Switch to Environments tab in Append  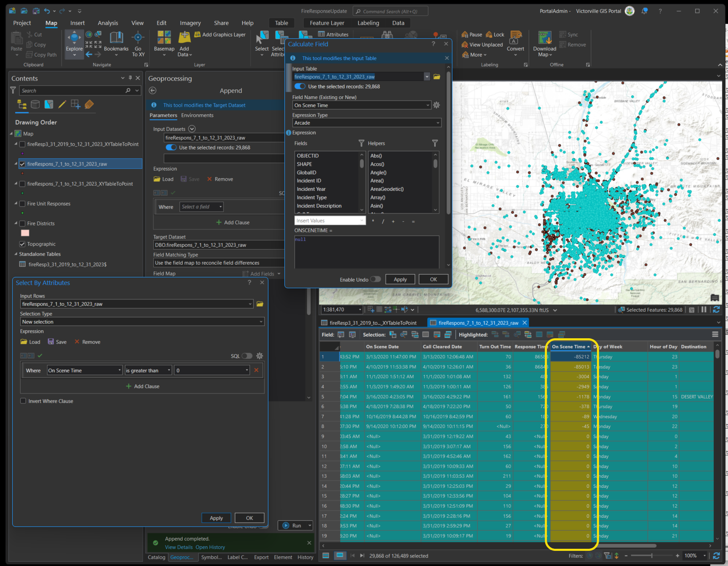(197, 115)
